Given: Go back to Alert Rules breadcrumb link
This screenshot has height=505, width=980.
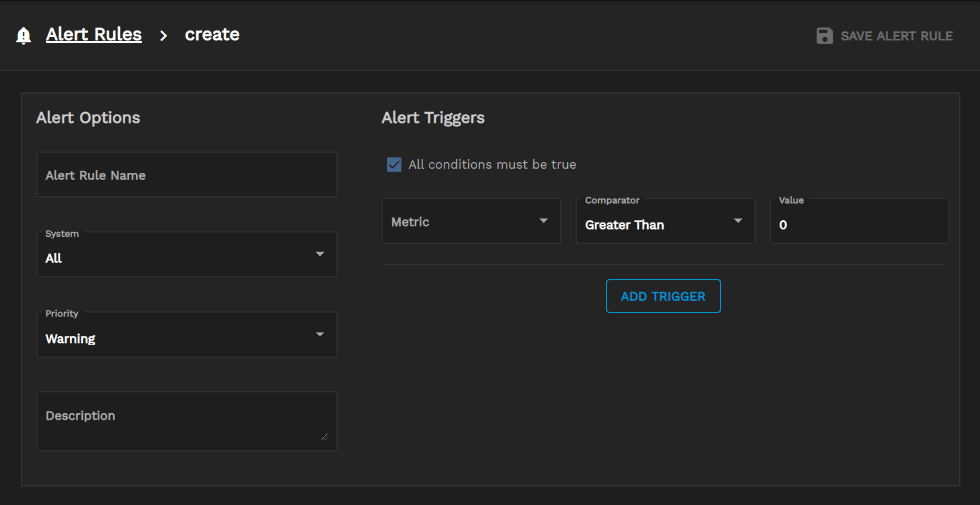Looking at the screenshot, I should tap(94, 35).
